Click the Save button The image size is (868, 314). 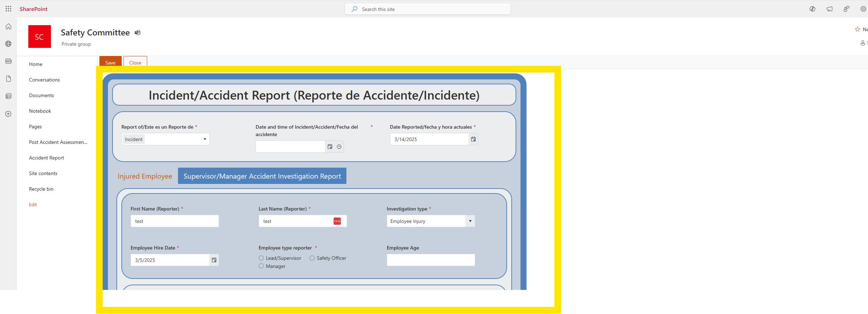pyautogui.click(x=110, y=62)
